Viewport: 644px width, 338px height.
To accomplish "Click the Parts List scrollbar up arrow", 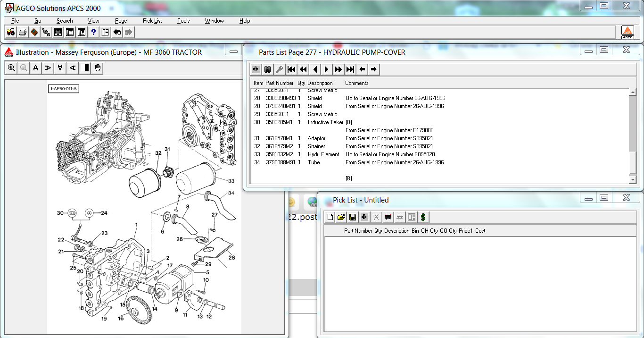I will [x=633, y=93].
